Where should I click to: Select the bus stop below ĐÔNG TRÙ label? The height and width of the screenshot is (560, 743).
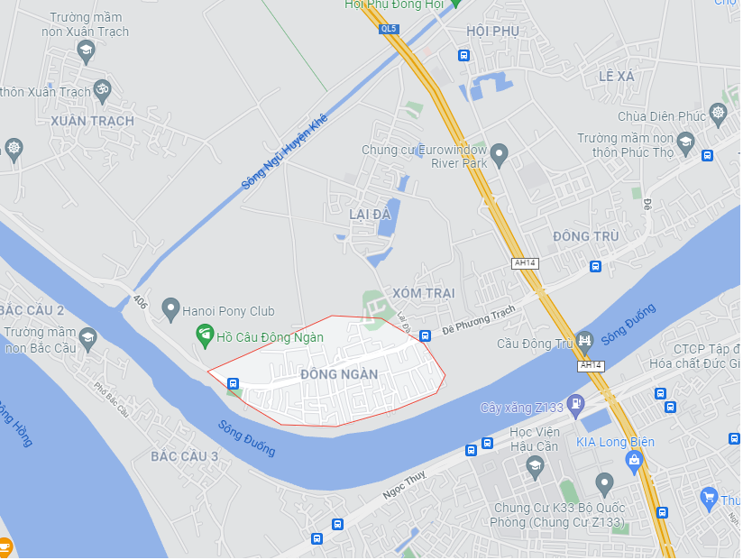(x=596, y=266)
